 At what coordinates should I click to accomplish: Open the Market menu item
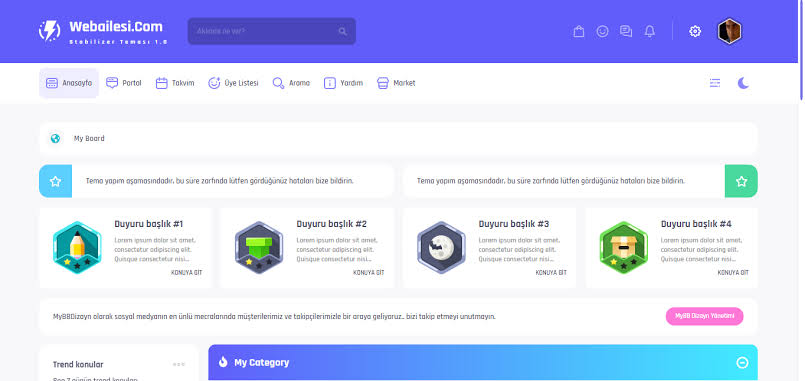[396, 83]
